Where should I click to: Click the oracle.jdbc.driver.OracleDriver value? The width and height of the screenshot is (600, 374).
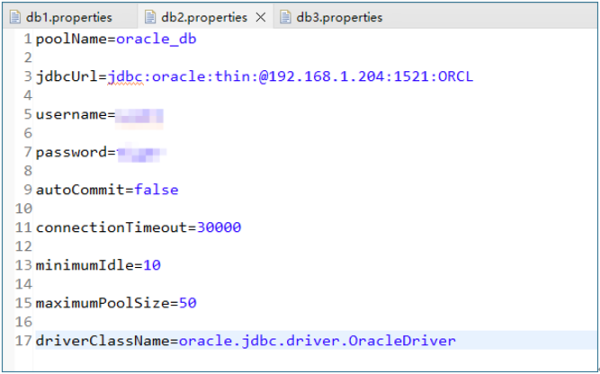click(x=317, y=341)
